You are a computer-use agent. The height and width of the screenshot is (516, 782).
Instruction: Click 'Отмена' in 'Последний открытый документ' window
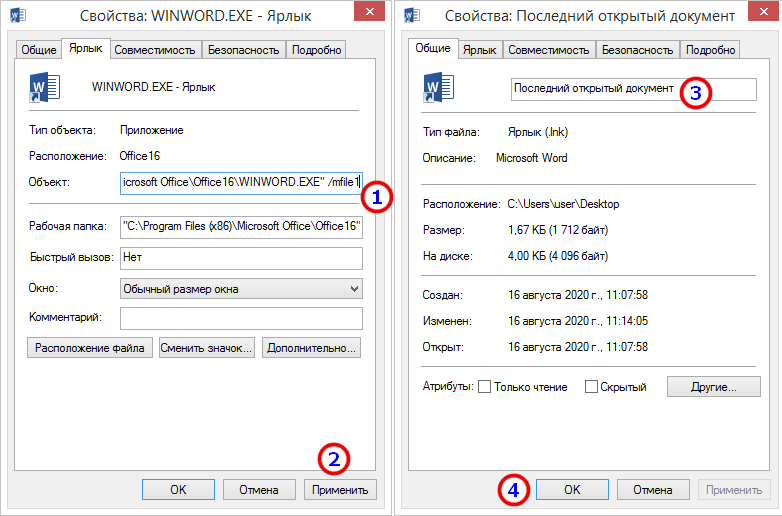click(x=653, y=490)
